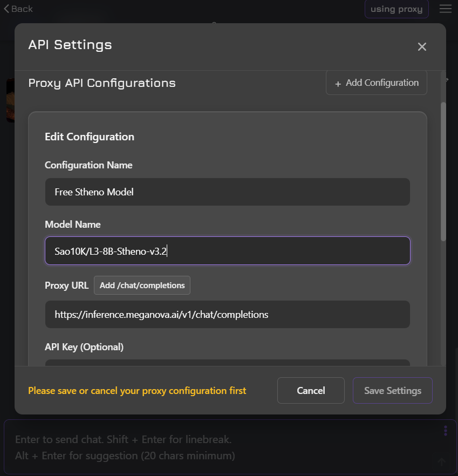Click the Proxy API Configurations heading
The height and width of the screenshot is (476, 458).
[x=102, y=83]
